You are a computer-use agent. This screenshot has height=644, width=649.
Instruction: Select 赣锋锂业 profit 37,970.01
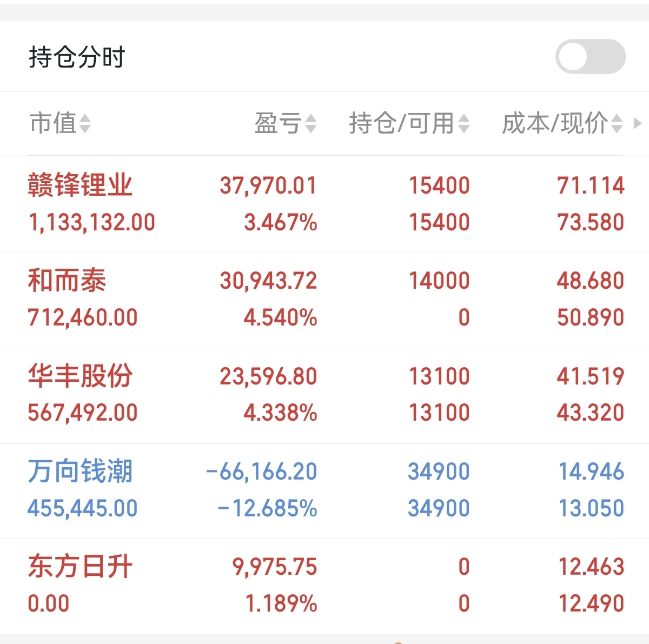[268, 185]
